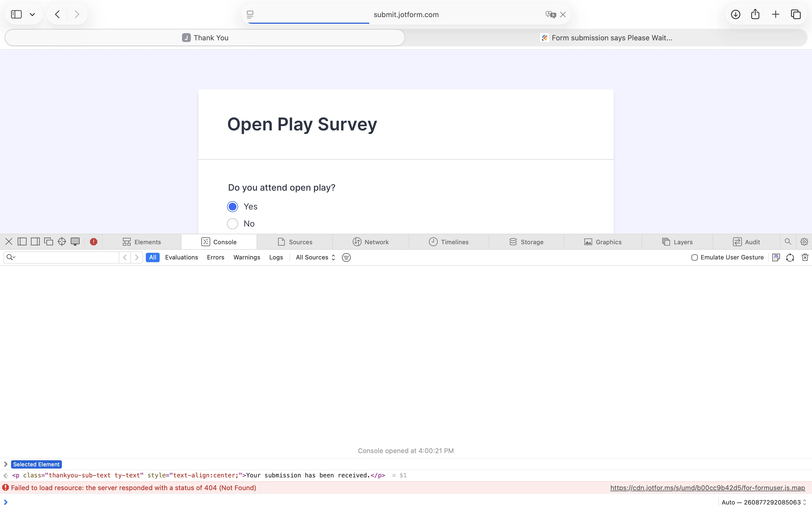Open the Console tab
The height and width of the screenshot is (510, 812).
click(219, 242)
